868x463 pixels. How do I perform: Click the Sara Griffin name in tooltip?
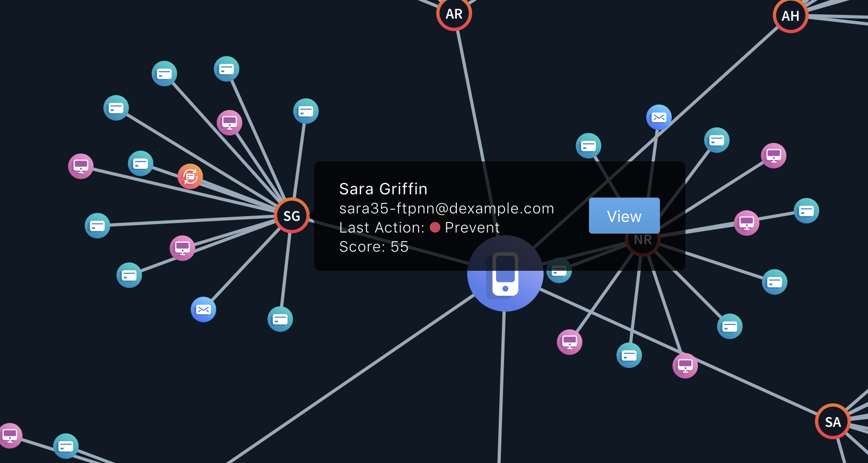tap(383, 189)
